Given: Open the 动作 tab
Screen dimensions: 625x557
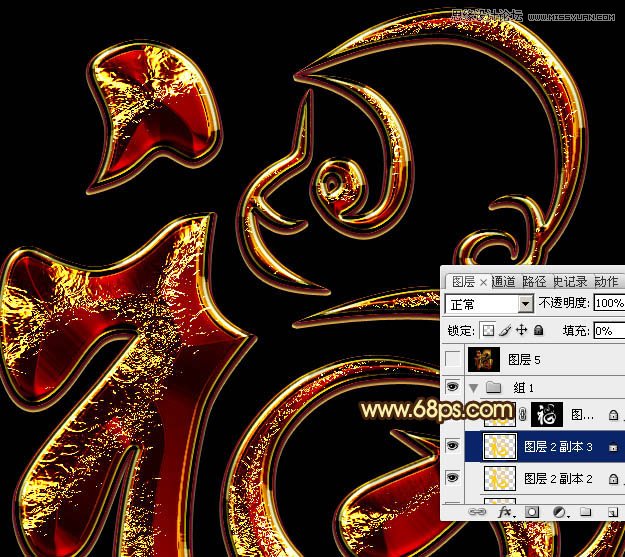Looking at the screenshot, I should pos(606,282).
